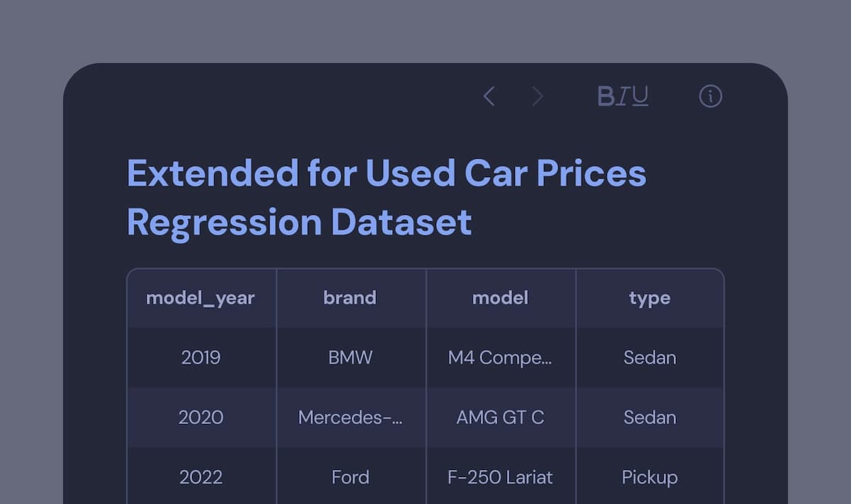Toggle italic formatting (I)
851x504 pixels.
tap(622, 96)
